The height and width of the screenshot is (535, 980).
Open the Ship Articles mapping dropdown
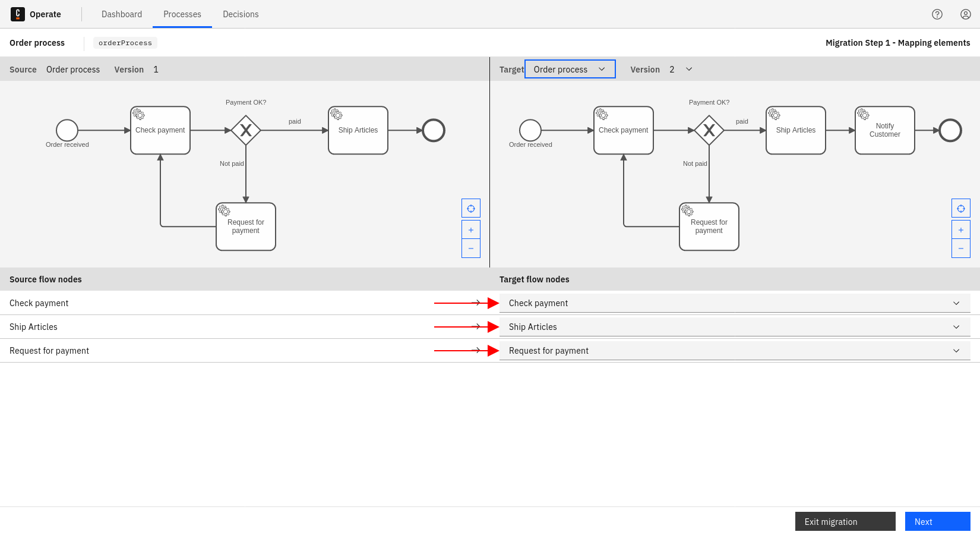pos(956,327)
